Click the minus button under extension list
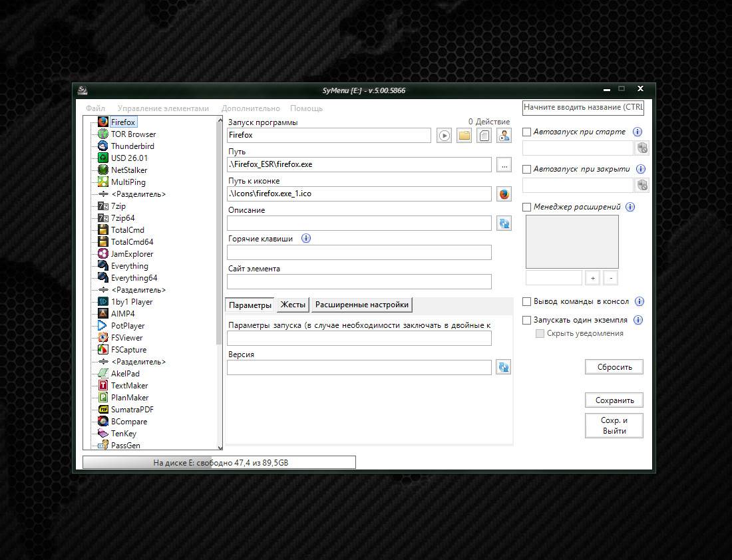The width and height of the screenshot is (732, 560). click(x=611, y=277)
